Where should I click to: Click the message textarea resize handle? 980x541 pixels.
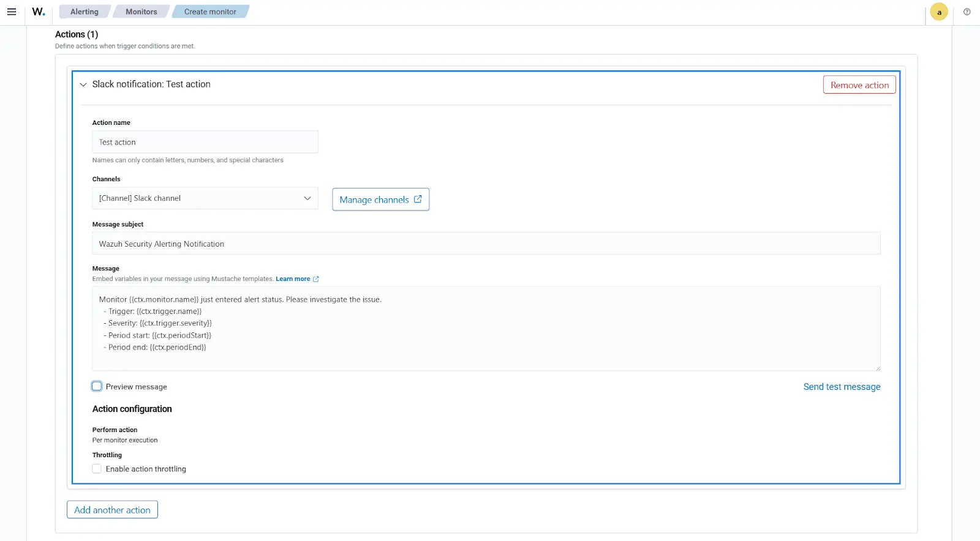point(878,368)
